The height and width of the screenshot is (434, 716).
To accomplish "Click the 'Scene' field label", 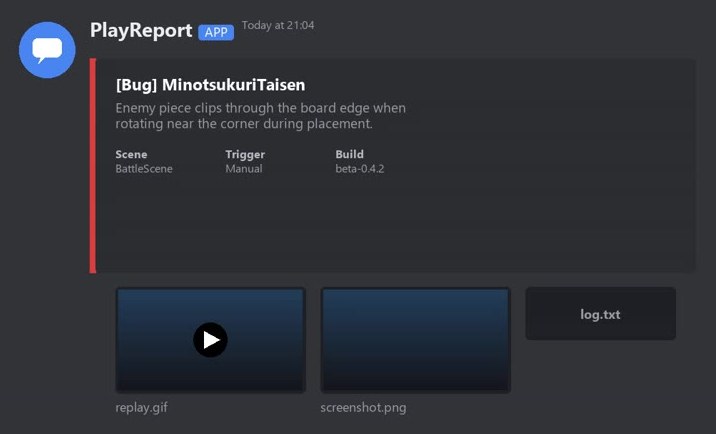I will tap(131, 154).
